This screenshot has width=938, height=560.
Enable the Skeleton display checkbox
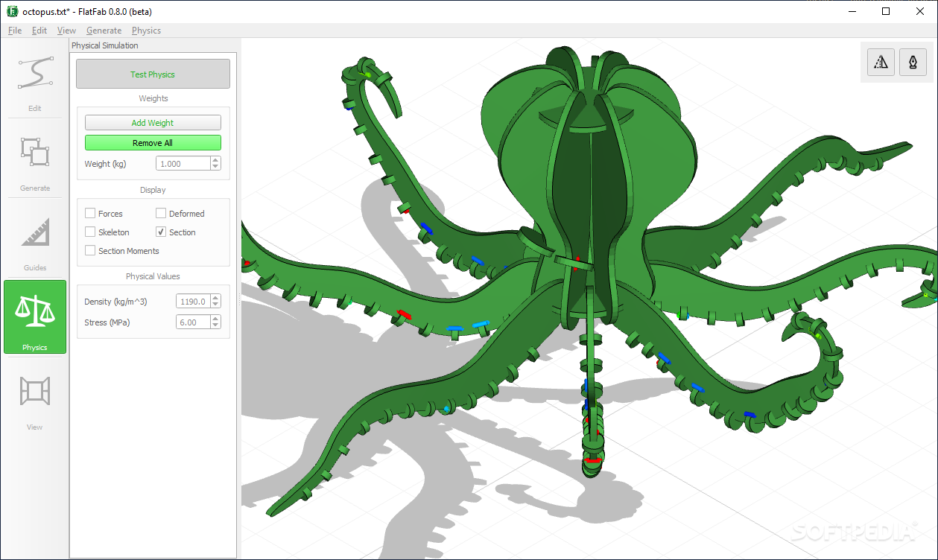coord(90,232)
